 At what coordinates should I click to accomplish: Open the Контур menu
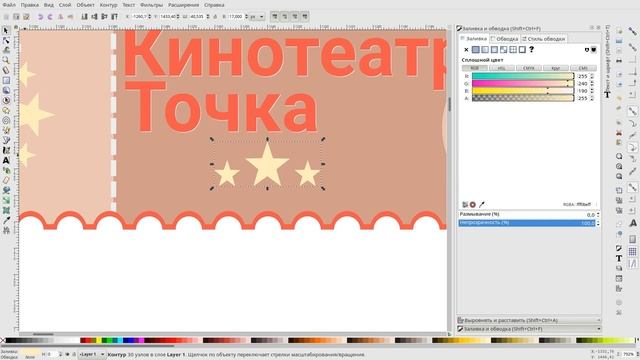coord(108,5)
